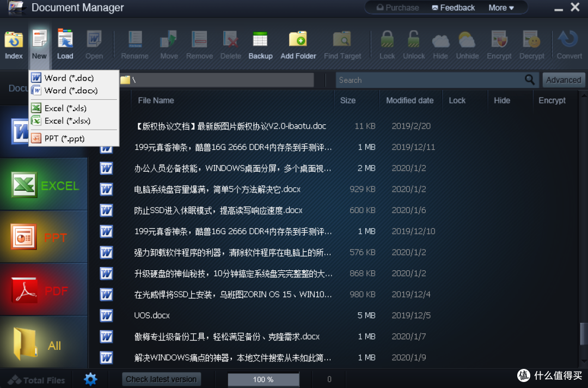This screenshot has width=588, height=388.
Task: Select file UOS.docx
Action: pyautogui.click(x=152, y=316)
